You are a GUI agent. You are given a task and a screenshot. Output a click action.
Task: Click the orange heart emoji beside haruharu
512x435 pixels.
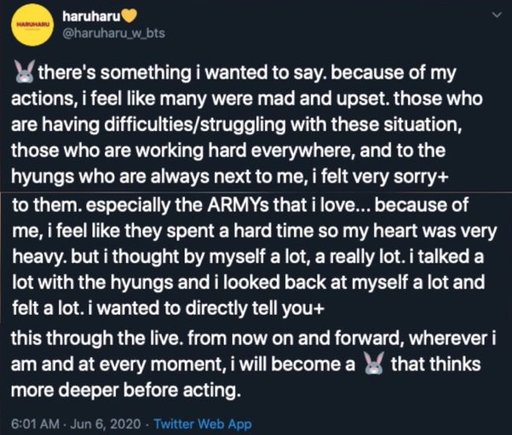pos(130,16)
